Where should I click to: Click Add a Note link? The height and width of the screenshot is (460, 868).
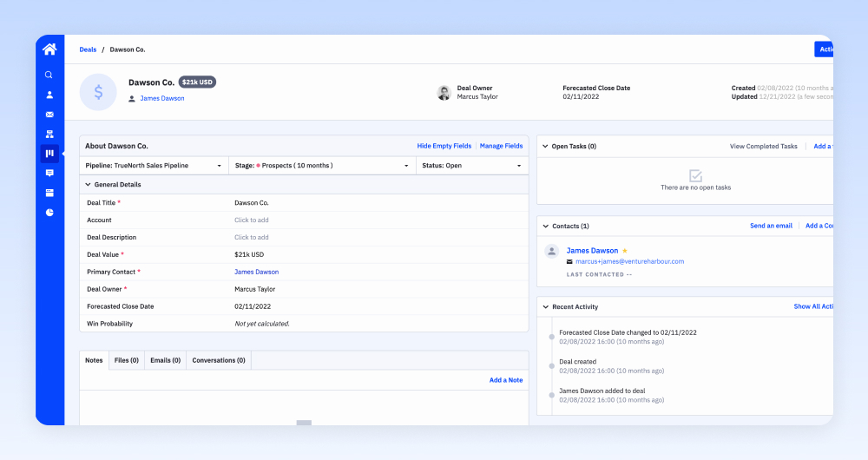point(506,380)
